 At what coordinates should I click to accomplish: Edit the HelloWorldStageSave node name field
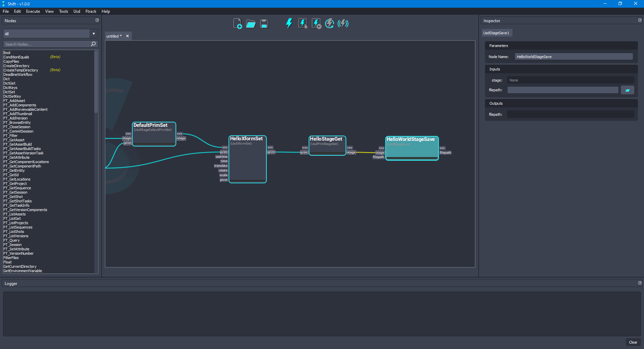(x=573, y=56)
